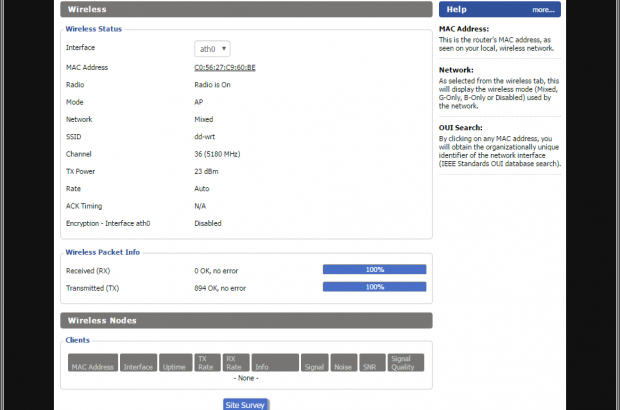Open the Interface ath0 dropdown
This screenshot has width=620, height=410.
point(212,48)
